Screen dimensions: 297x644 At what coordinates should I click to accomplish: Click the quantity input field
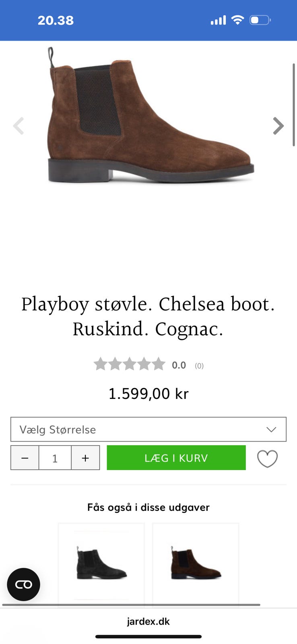point(55,458)
